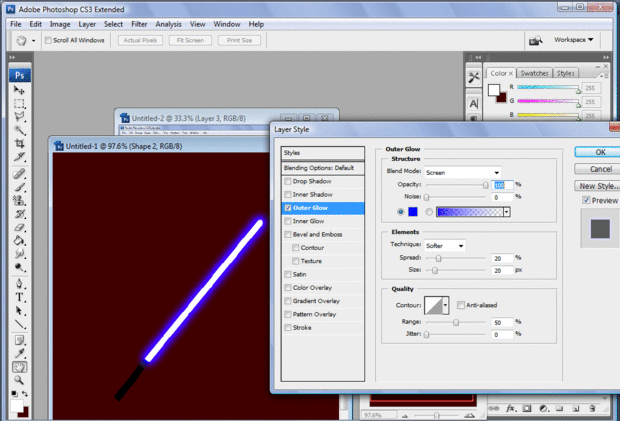Screen dimensions: 620x421
Task: Select the Type tool
Action: [19, 297]
